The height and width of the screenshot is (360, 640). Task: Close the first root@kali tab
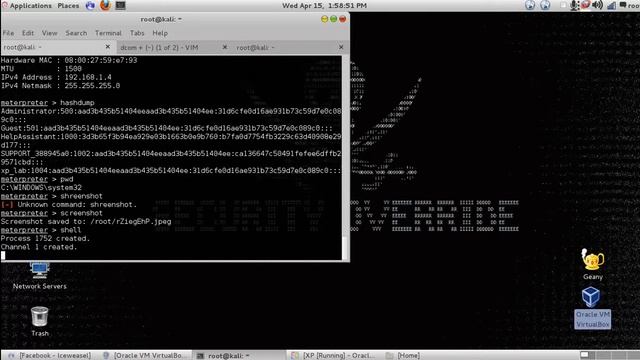[108, 47]
